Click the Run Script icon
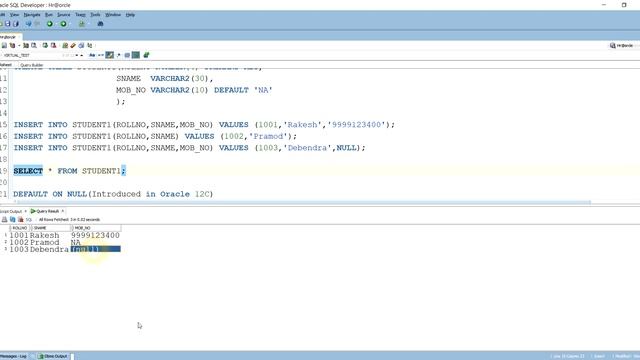The width and height of the screenshot is (640, 360). click(x=12, y=45)
